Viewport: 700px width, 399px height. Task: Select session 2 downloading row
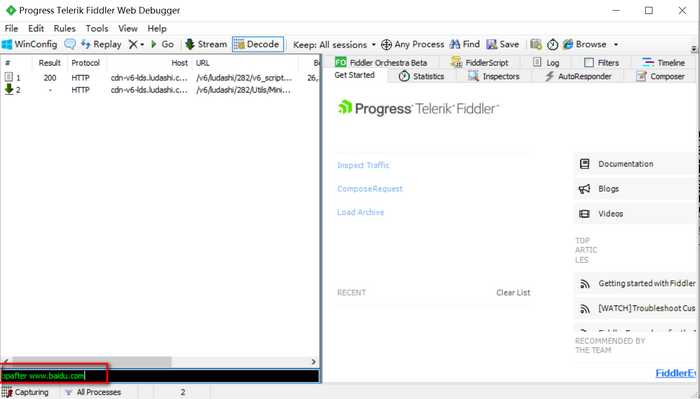click(x=160, y=90)
